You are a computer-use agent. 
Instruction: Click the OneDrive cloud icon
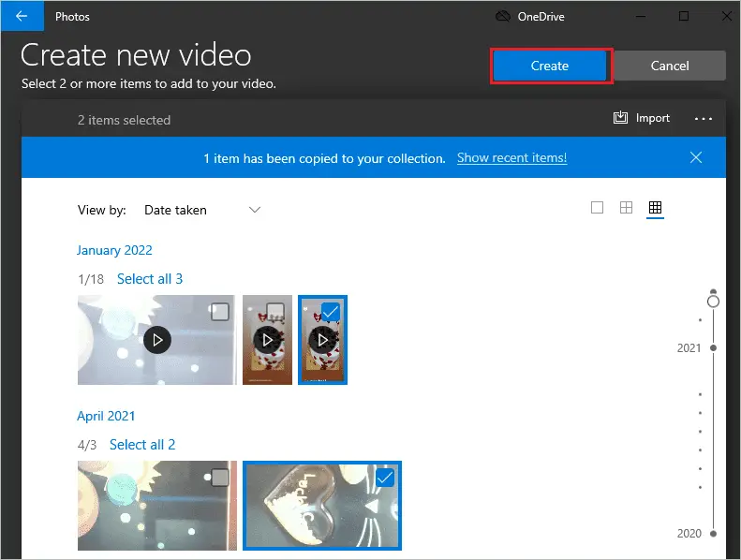pyautogui.click(x=504, y=16)
